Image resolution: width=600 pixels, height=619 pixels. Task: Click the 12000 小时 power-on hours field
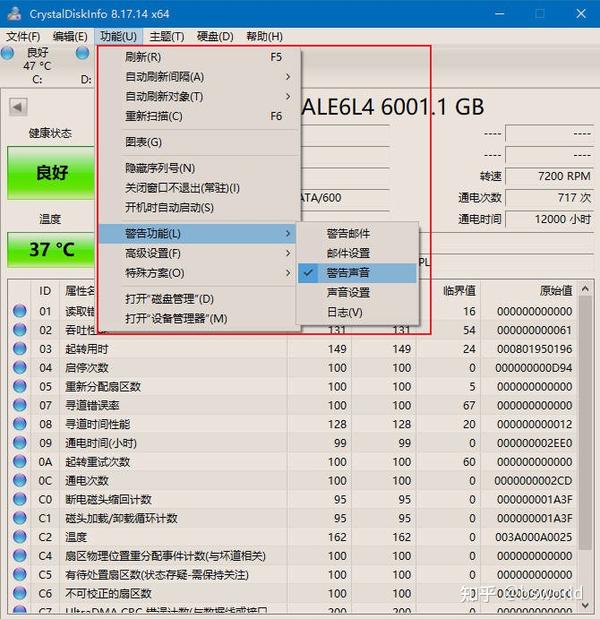coord(549,219)
